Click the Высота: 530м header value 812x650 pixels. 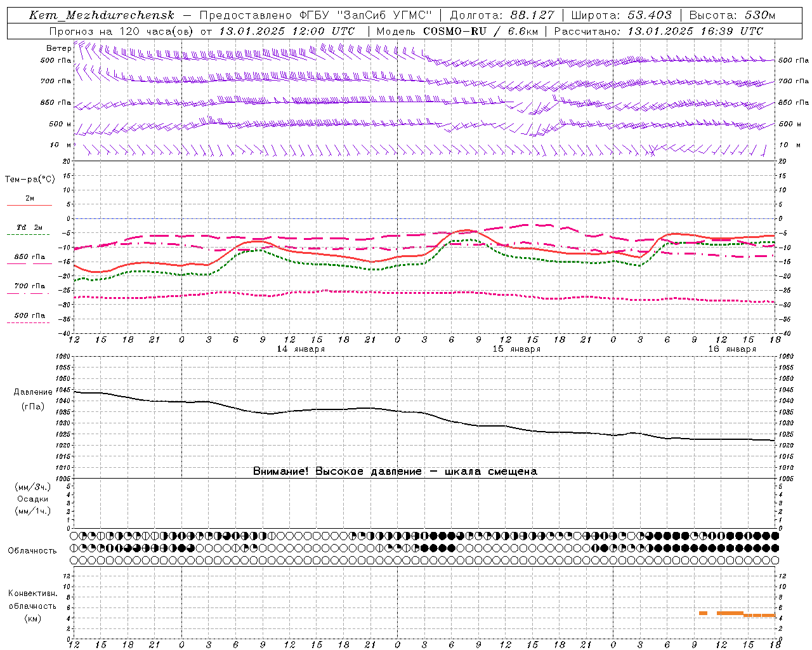pyautogui.click(x=732, y=15)
